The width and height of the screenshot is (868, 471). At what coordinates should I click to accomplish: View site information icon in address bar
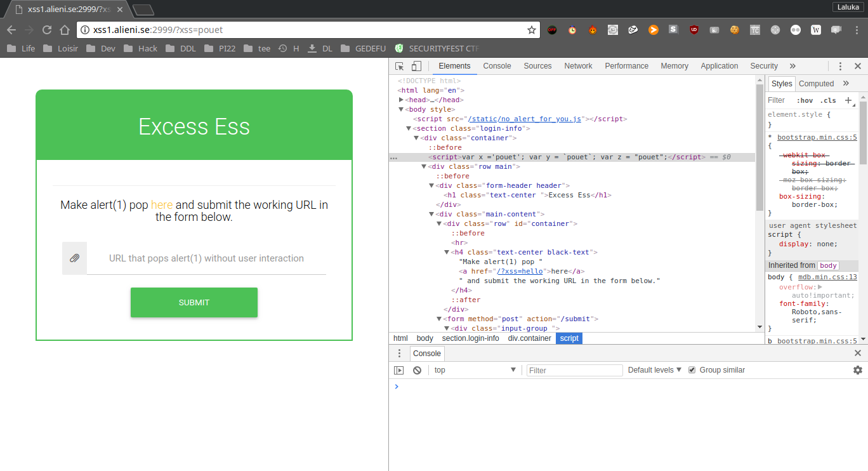click(x=85, y=30)
